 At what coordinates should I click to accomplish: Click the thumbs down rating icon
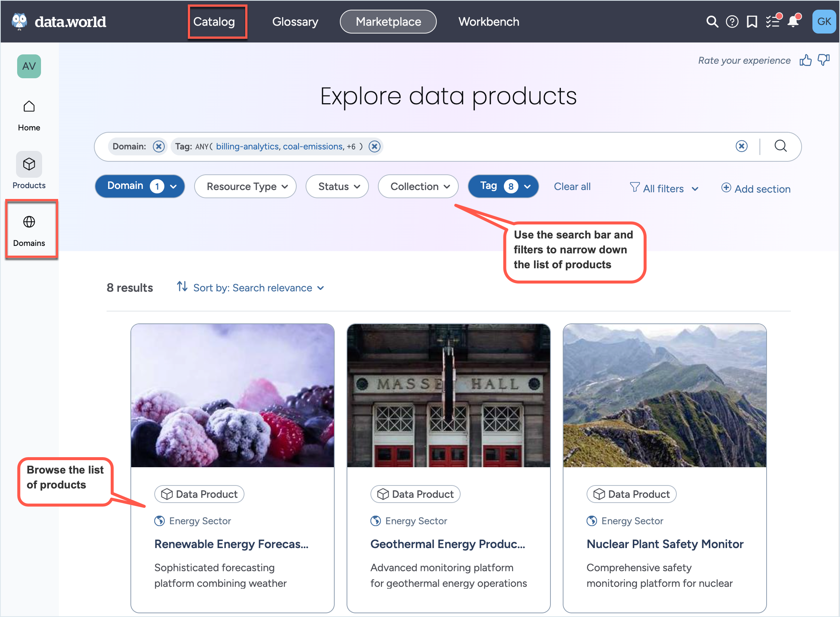point(823,60)
